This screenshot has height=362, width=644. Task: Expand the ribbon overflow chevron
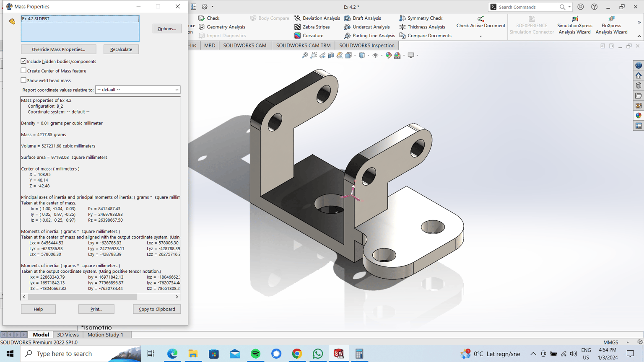click(639, 23)
